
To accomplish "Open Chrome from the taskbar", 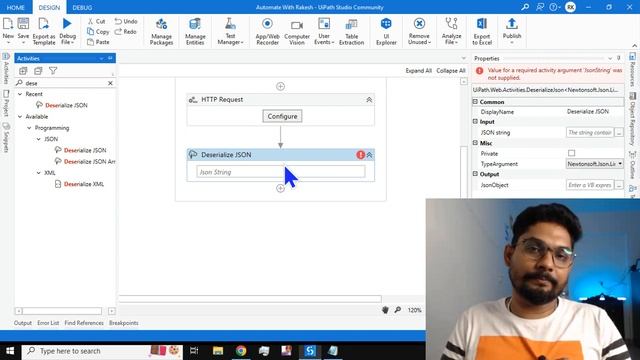I will click(241, 351).
